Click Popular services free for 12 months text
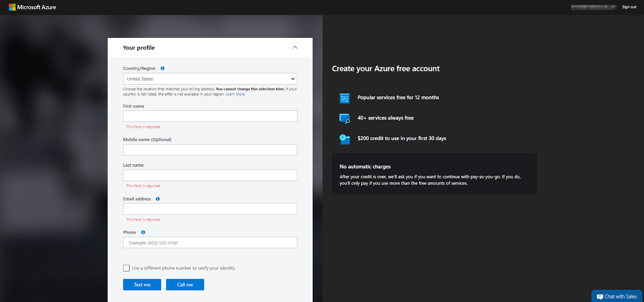 click(x=398, y=97)
